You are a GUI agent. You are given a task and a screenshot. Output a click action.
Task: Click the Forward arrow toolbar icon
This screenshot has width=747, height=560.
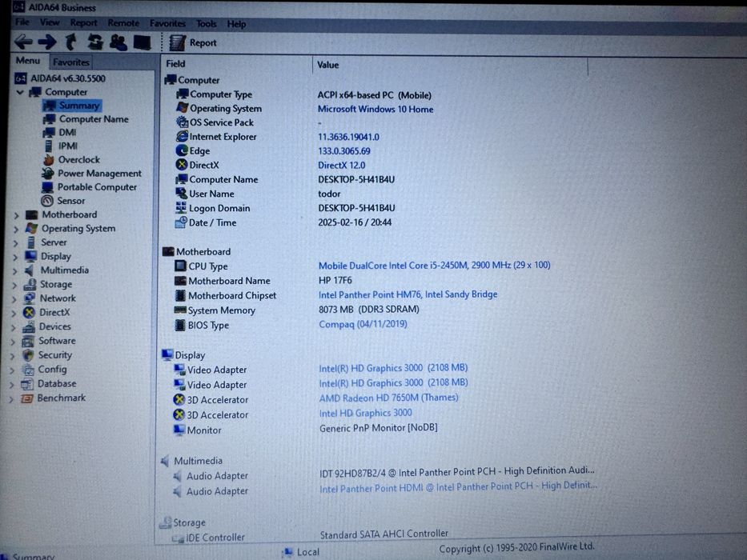tap(47, 42)
